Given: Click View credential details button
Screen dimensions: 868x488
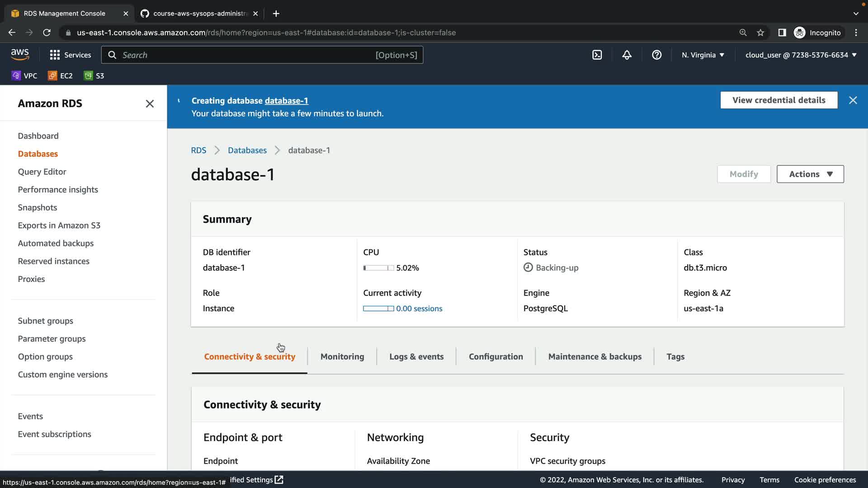Looking at the screenshot, I should point(778,100).
